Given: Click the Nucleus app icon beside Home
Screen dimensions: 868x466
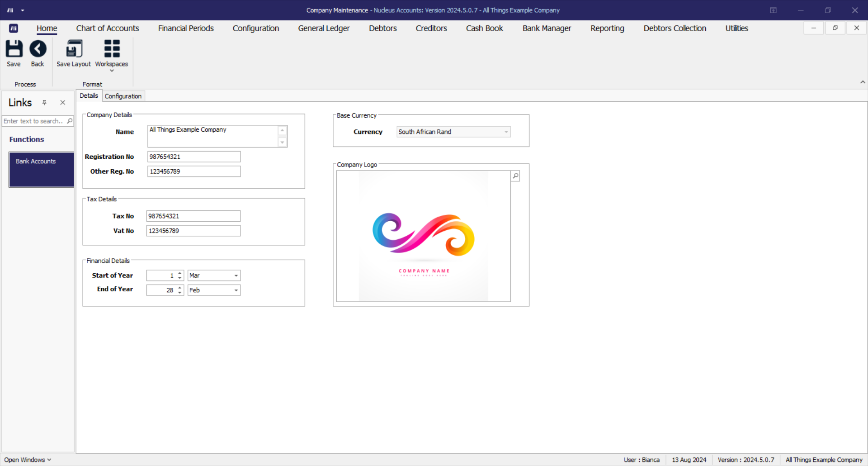Looking at the screenshot, I should click(14, 28).
